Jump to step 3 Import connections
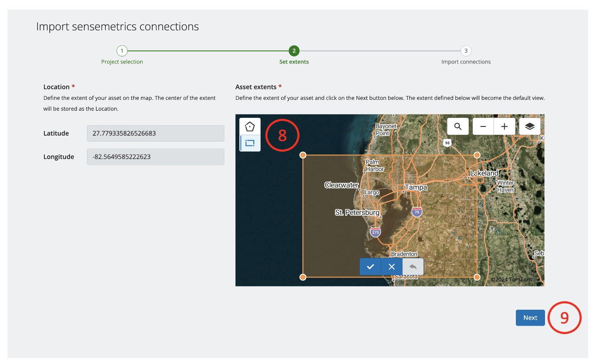Image resolution: width=599 pixels, height=364 pixels. (466, 51)
